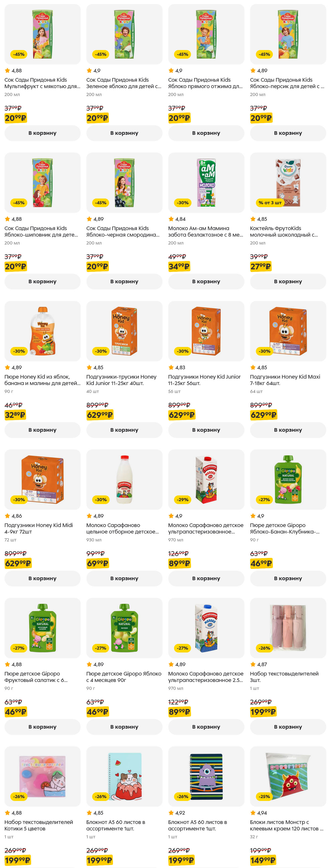Click the '% от 3 шт' badge

[x=270, y=203]
